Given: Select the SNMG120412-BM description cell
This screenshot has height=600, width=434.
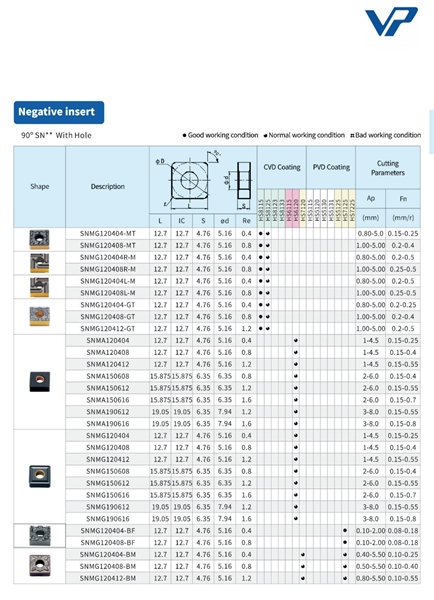Looking at the screenshot, I should click(108, 578).
